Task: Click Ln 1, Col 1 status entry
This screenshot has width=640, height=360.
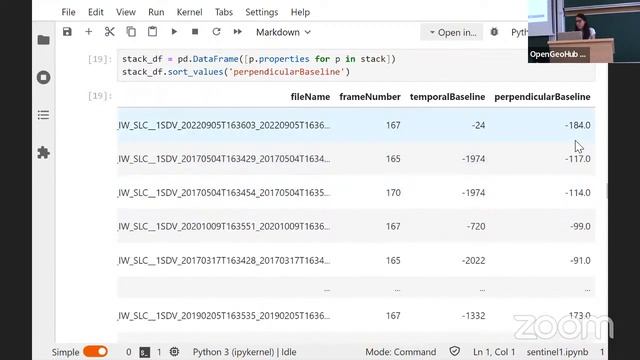Action: pyautogui.click(x=494, y=352)
